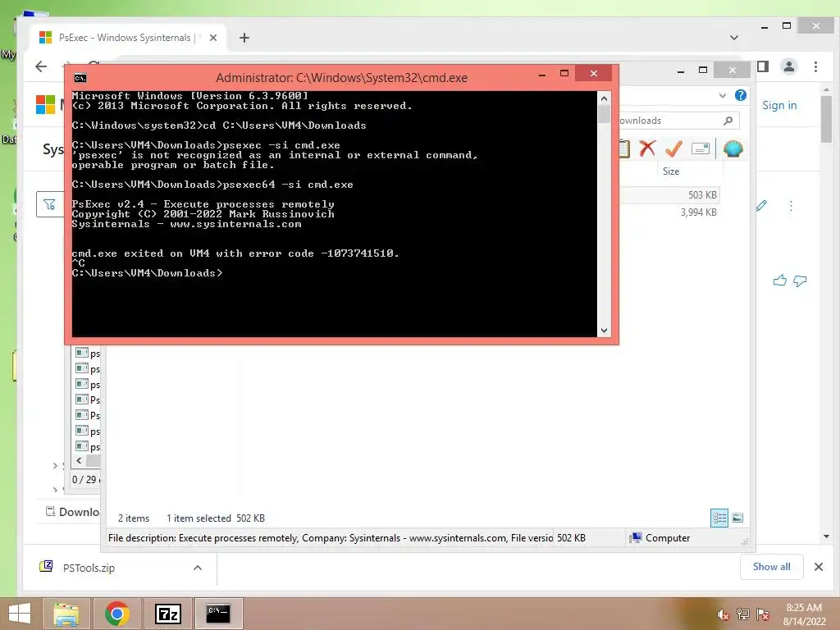This screenshot has width=840, height=630.
Task: Click the Microsoft logo on the webpage
Action: click(46, 104)
